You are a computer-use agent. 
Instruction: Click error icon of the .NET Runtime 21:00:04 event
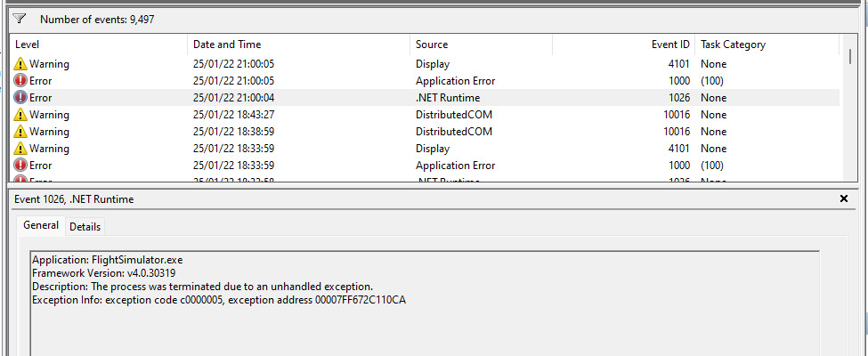click(x=21, y=98)
